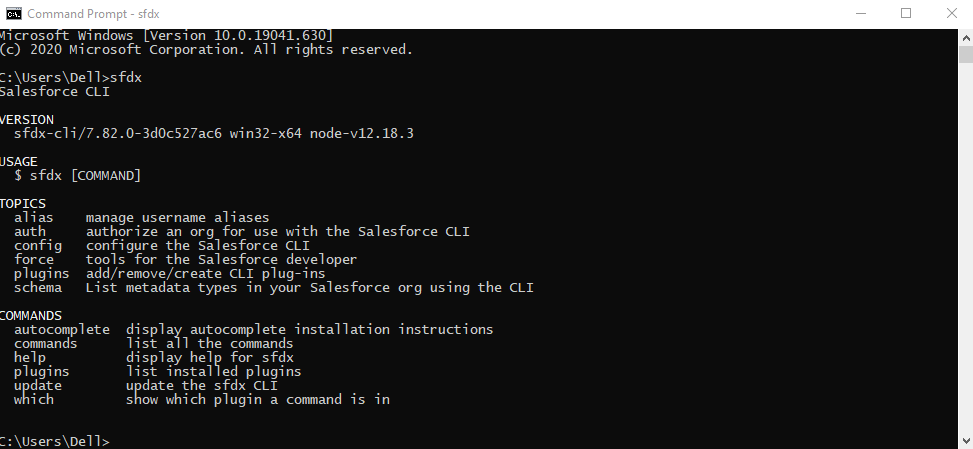This screenshot has width=973, height=449.
Task: Click the "config" topic name
Action: [x=38, y=245]
